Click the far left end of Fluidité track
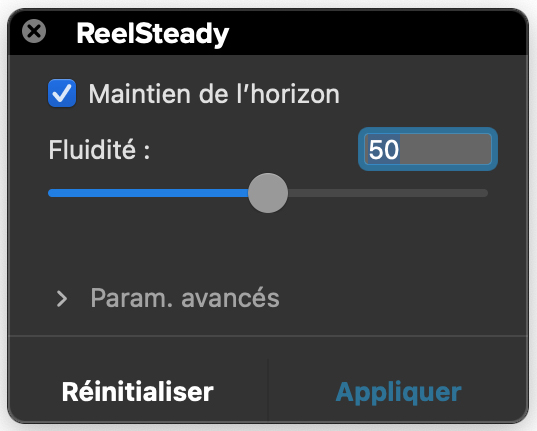The image size is (537, 431). click(52, 193)
